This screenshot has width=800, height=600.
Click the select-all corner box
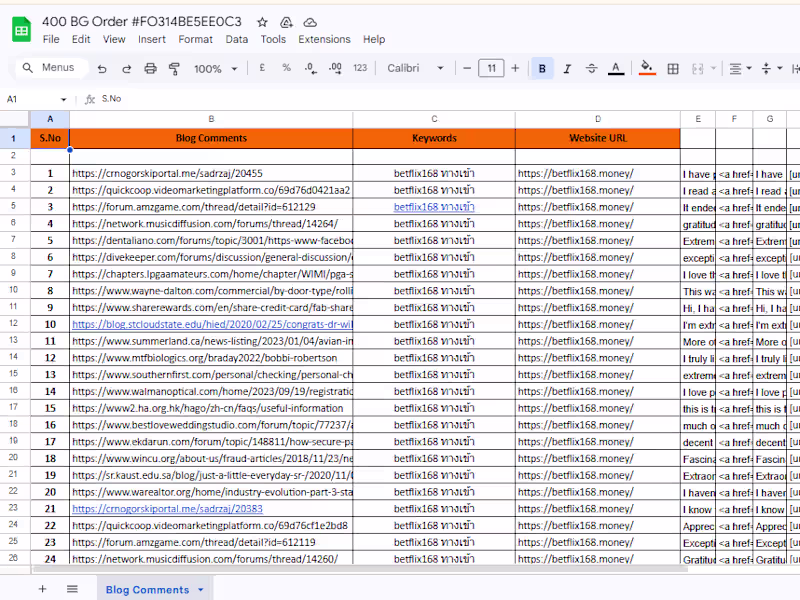point(14,119)
